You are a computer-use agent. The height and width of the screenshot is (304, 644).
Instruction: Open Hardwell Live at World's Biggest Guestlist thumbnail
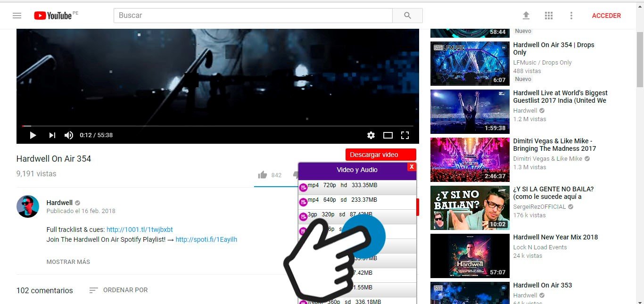470,112
